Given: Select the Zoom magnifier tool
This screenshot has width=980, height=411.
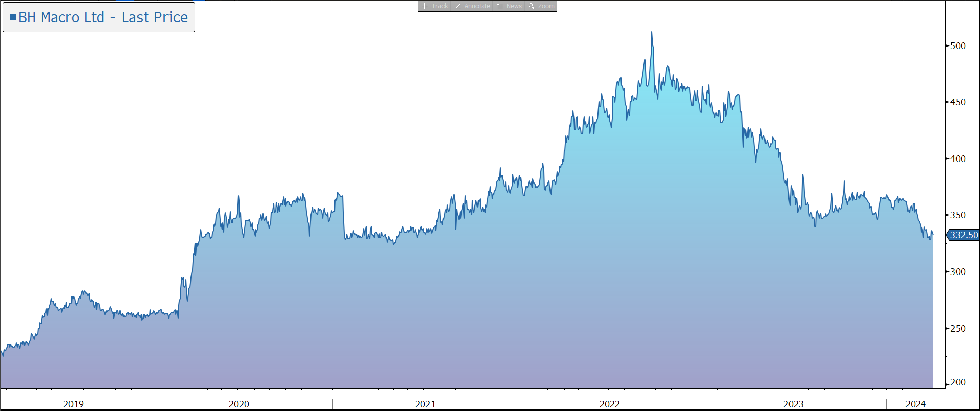Looking at the screenshot, I should 541,6.
